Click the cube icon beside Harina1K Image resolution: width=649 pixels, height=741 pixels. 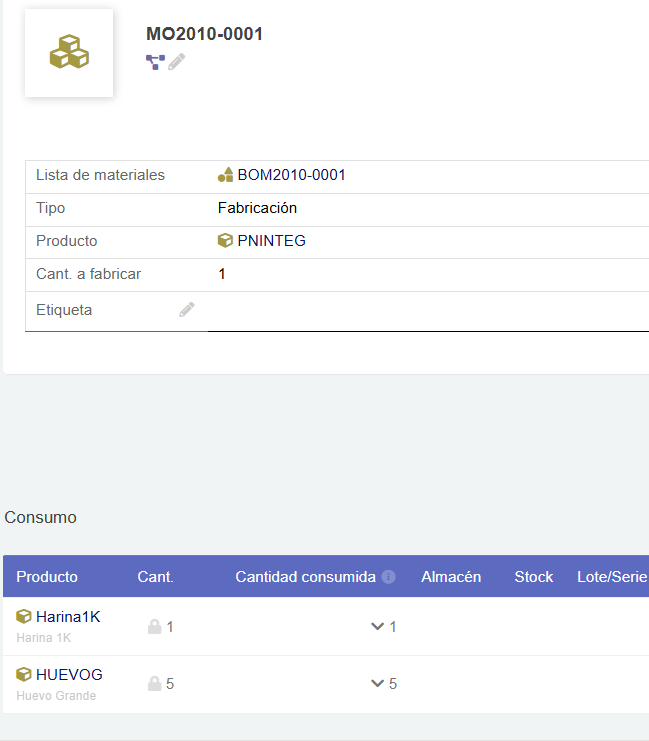coord(24,616)
